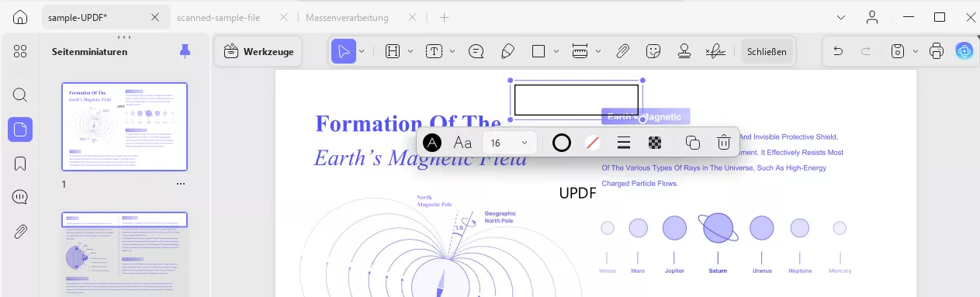Expand the measurement tool dropdown arrow
This screenshot has height=297, width=980.
tap(598, 51)
